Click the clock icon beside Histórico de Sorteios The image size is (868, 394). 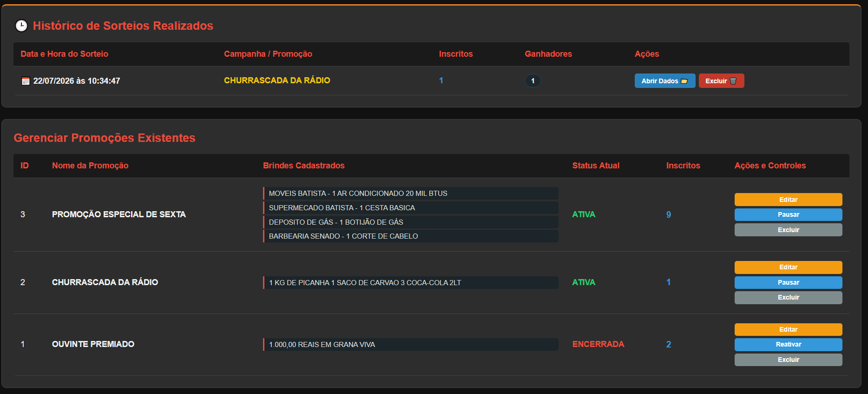(21, 26)
